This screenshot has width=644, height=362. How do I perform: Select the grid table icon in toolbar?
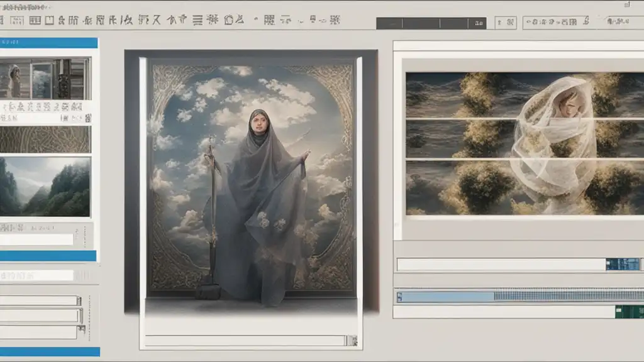(35, 20)
